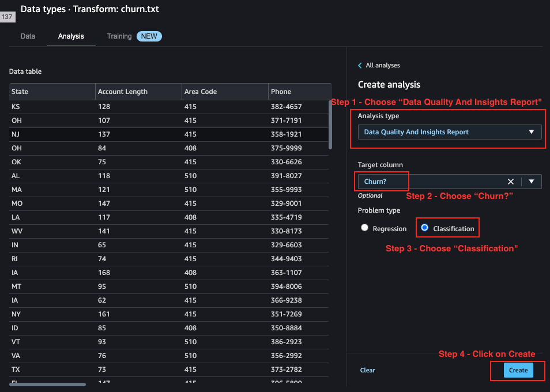Clear the Churn? target column with X
The height and width of the screenshot is (392, 550).
tap(511, 182)
